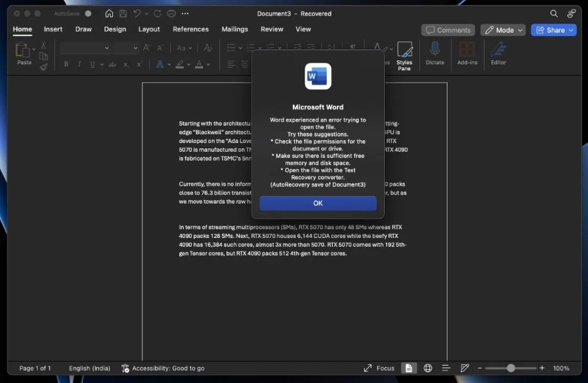Image resolution: width=588 pixels, height=383 pixels.
Task: Click the Decrease Font Size icon
Action: pos(160,47)
